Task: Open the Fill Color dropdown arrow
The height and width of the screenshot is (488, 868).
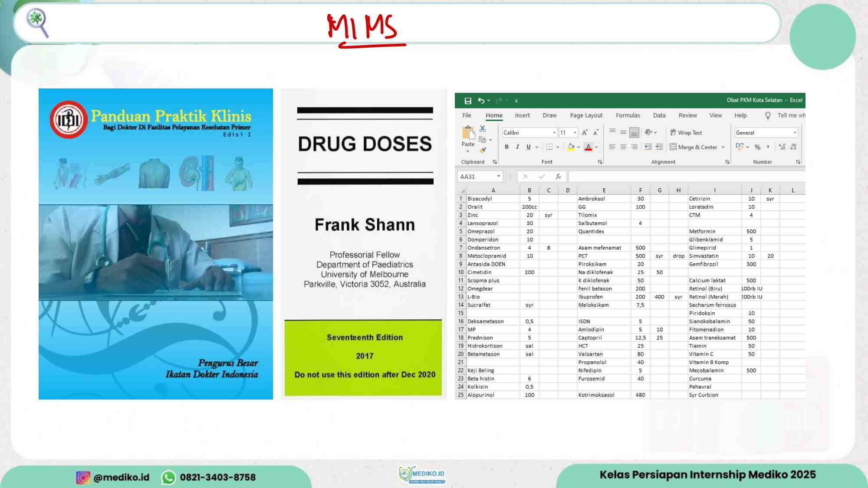Action: [579, 147]
